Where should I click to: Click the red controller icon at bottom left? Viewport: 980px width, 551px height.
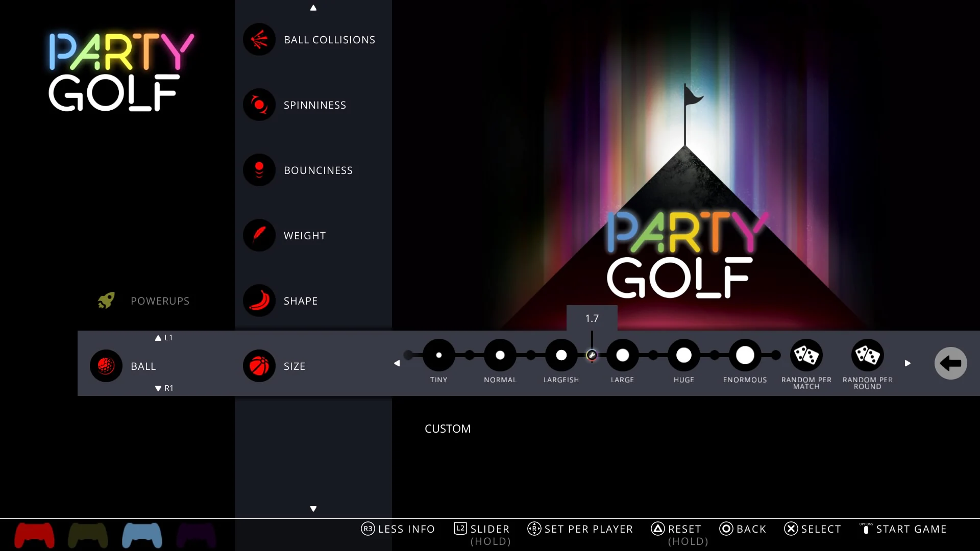34,535
